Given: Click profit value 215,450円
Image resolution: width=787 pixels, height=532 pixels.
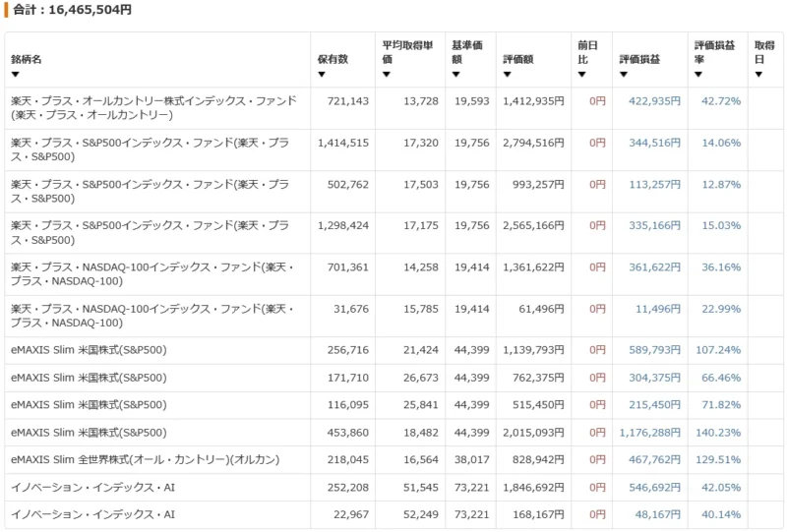Looking at the screenshot, I should 654,404.
